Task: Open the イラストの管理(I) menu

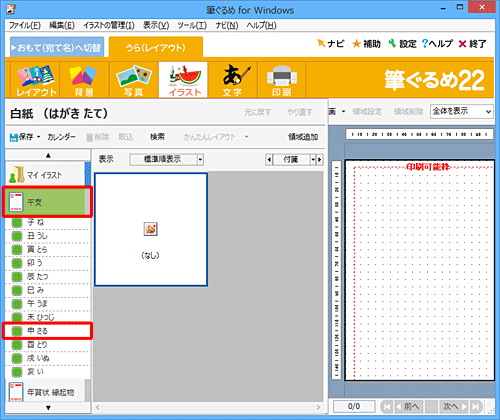Action: (109, 25)
